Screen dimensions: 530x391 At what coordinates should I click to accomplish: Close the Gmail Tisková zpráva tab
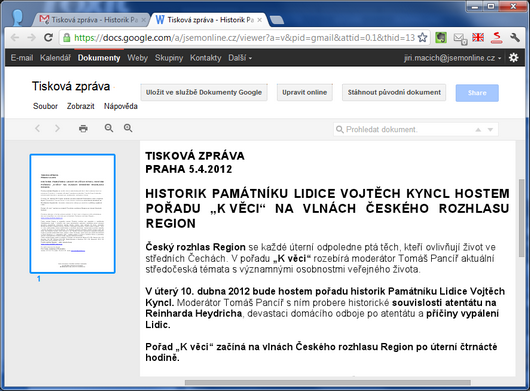(x=143, y=20)
